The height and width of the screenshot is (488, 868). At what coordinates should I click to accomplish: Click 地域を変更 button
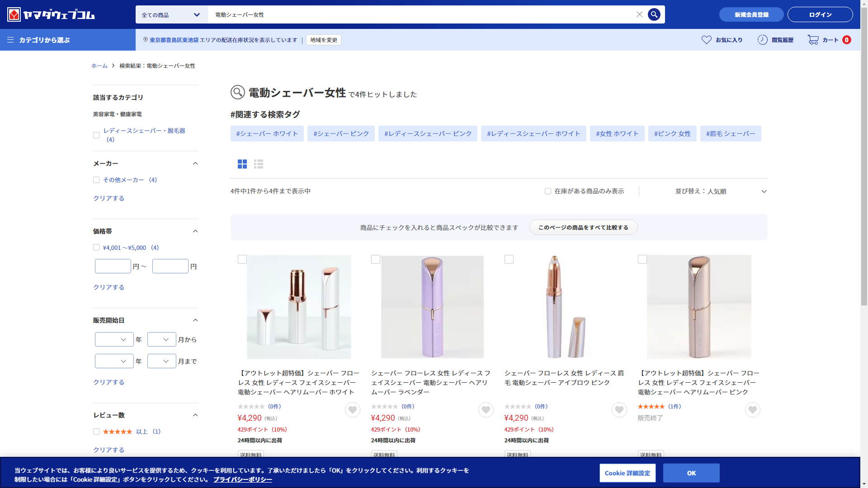[324, 40]
